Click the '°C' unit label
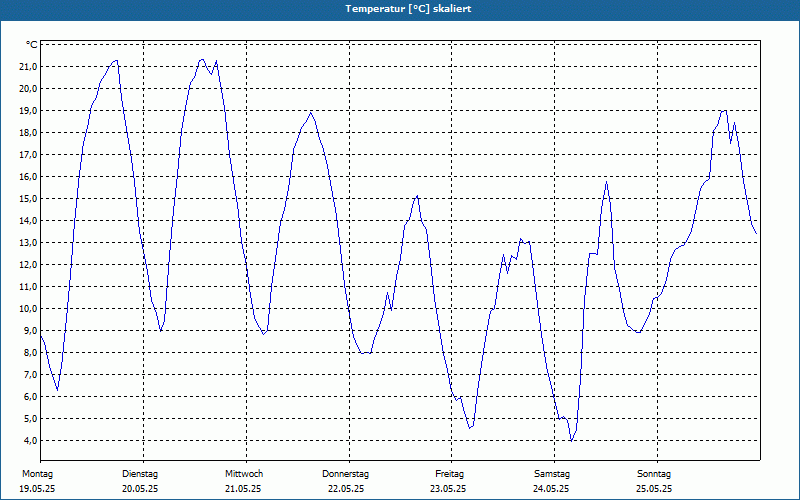The width and height of the screenshot is (800, 500). pos(32,45)
